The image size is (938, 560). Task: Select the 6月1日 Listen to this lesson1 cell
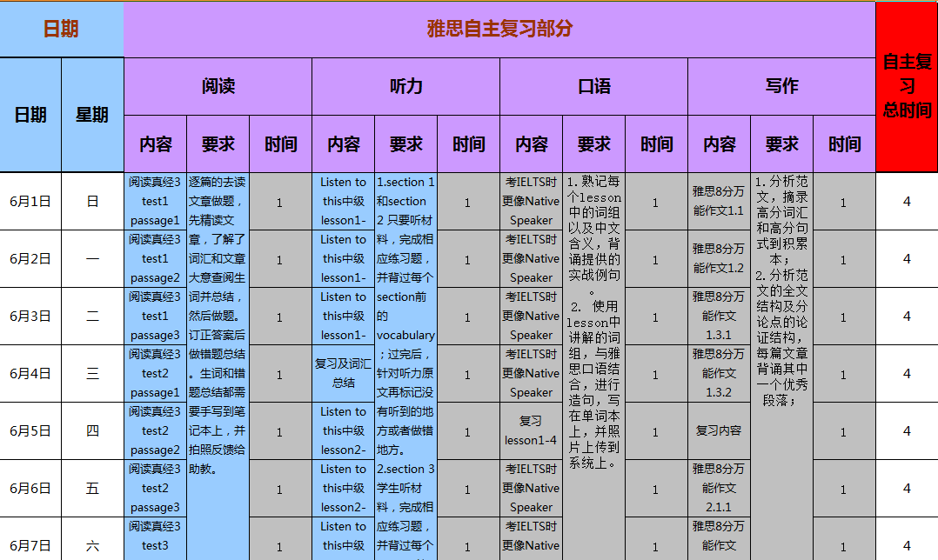[x=344, y=202]
